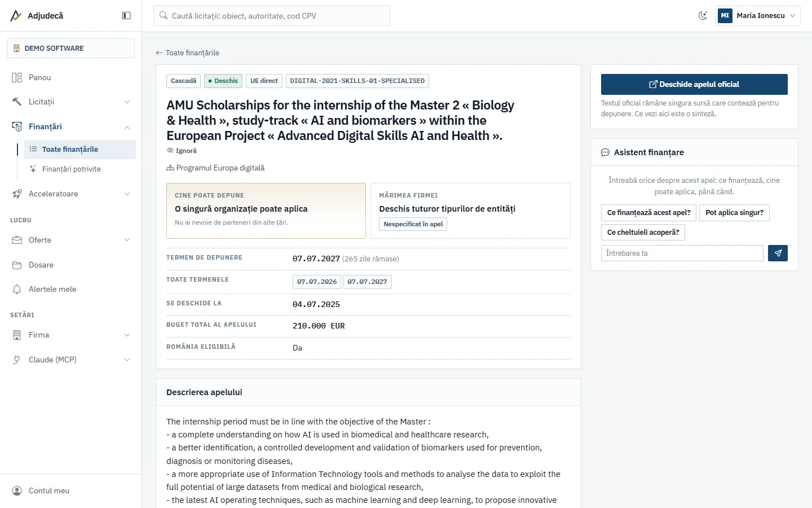Click the Finanțări funding icon
Image resolution: width=812 pixels, height=508 pixels.
17,126
